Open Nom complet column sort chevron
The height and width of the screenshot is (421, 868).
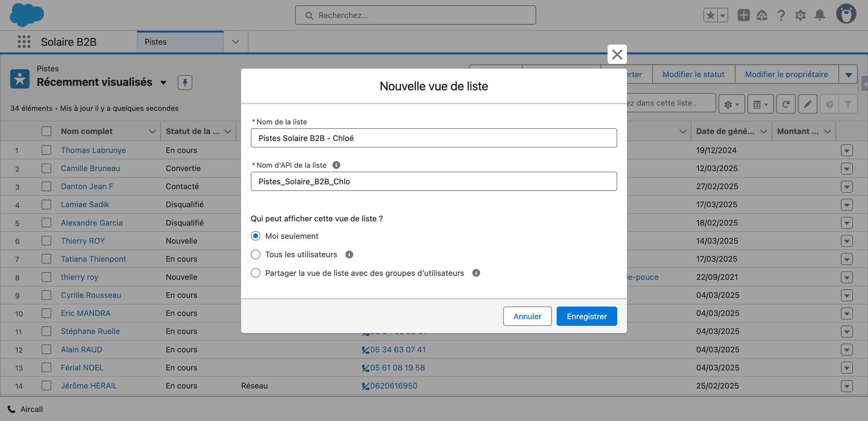tap(152, 131)
